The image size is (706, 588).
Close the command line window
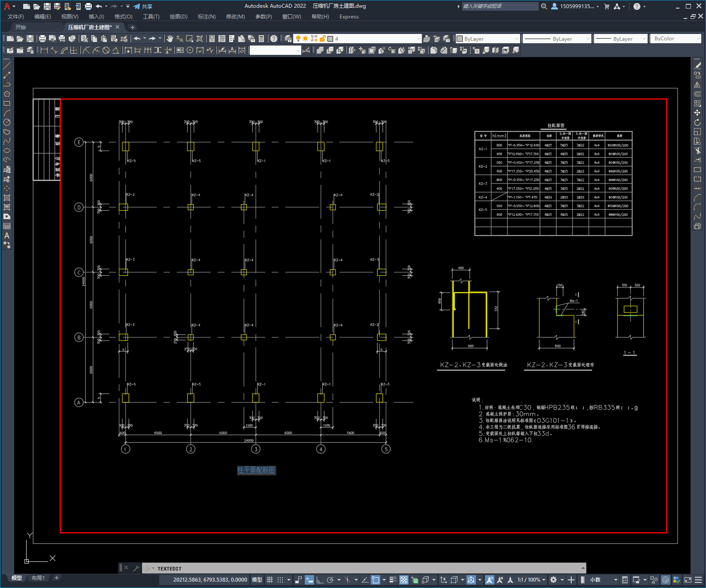click(126, 568)
